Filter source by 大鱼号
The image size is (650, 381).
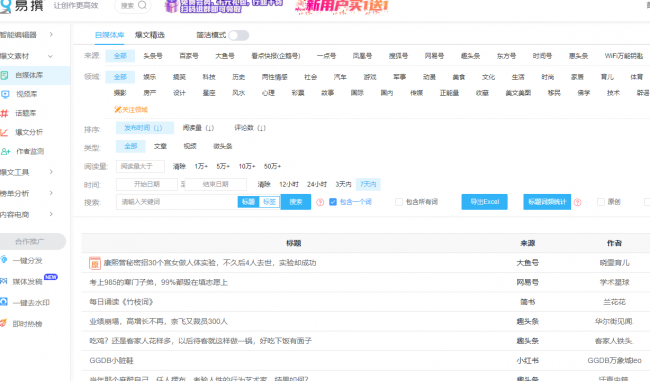pos(225,56)
